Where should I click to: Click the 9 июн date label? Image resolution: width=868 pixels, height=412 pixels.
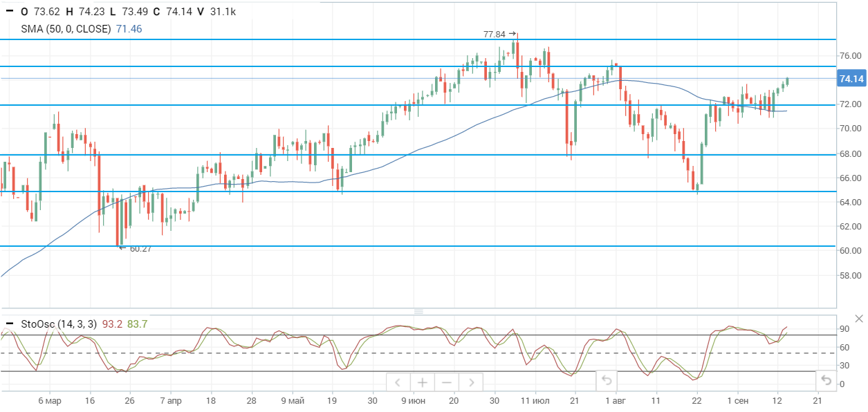coord(413,401)
